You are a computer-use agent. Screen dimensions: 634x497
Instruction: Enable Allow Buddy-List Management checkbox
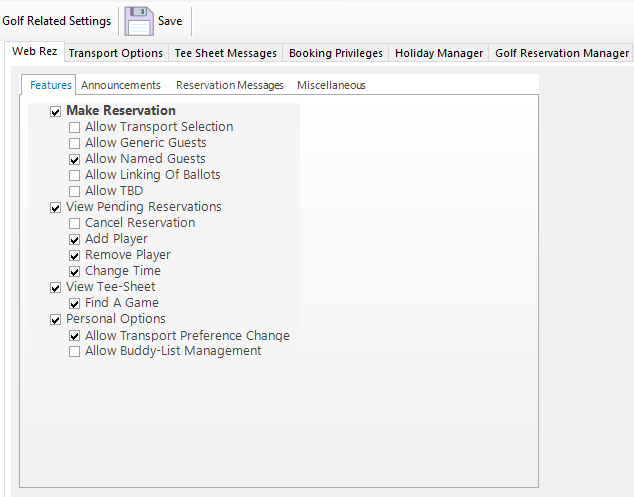coord(75,351)
